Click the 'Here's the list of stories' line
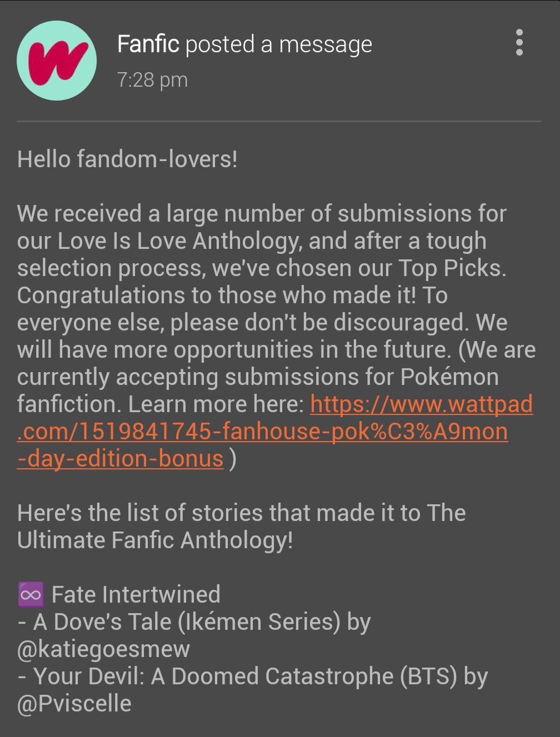Image resolution: width=560 pixels, height=737 pixels. [241, 513]
